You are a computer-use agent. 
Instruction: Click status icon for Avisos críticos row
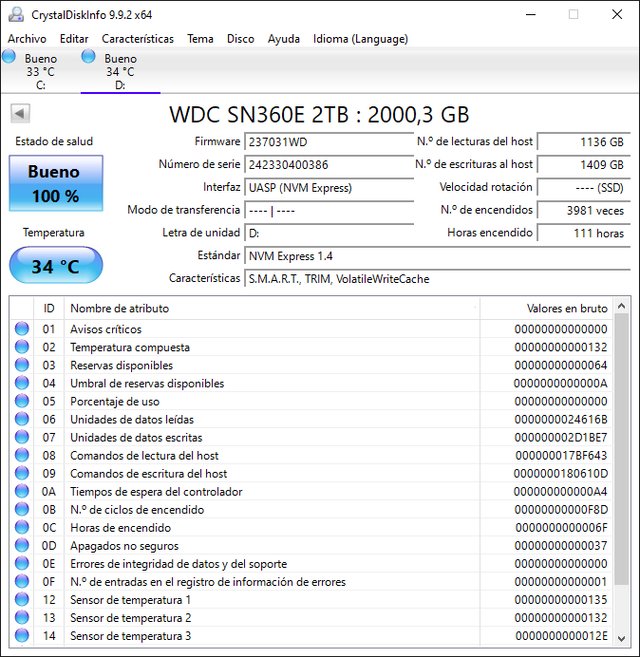(x=22, y=329)
